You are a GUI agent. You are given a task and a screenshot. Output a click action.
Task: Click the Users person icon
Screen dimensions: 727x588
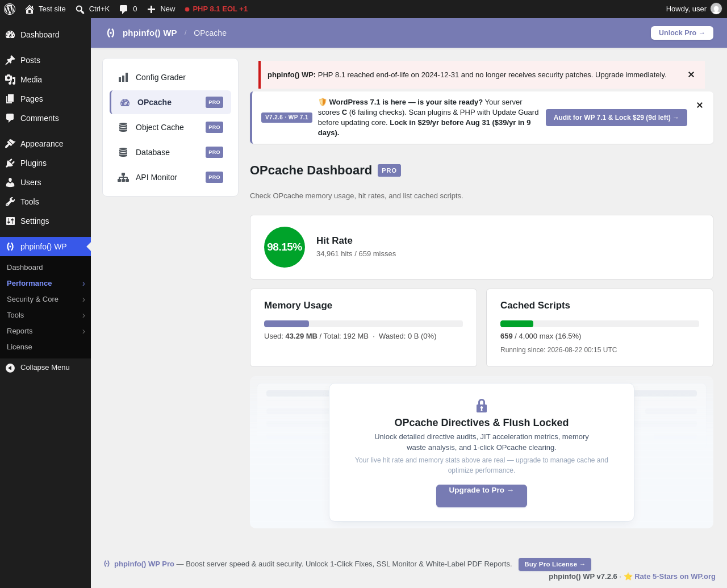10,182
